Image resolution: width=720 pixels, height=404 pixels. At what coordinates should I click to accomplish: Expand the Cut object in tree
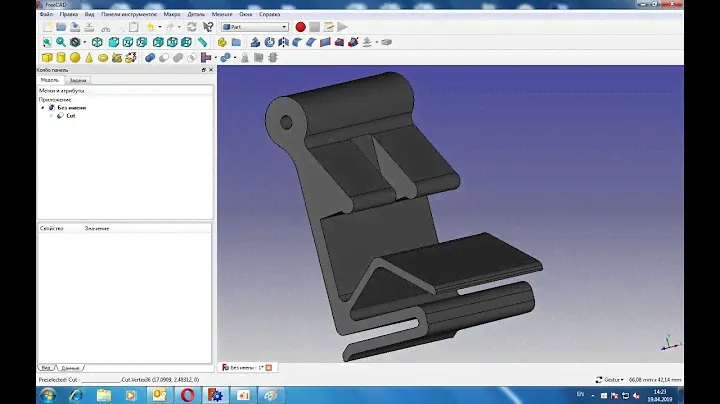pyautogui.click(x=51, y=116)
